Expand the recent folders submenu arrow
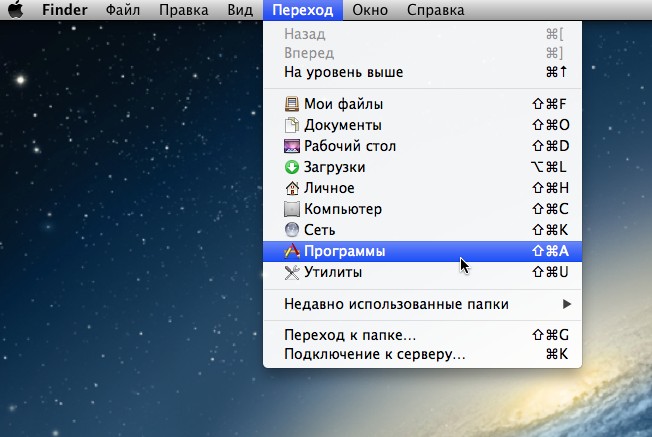Viewport: 652px width, 437px height. [x=566, y=304]
